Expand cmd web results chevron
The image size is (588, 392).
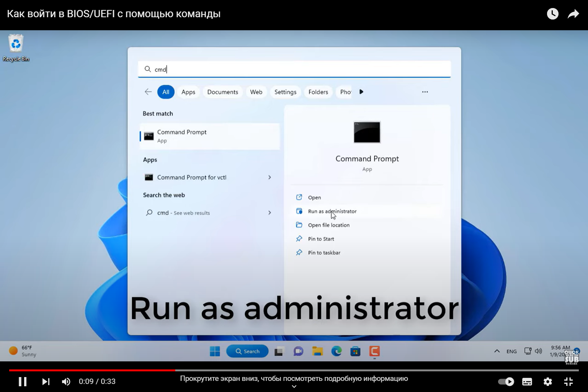tap(269, 213)
